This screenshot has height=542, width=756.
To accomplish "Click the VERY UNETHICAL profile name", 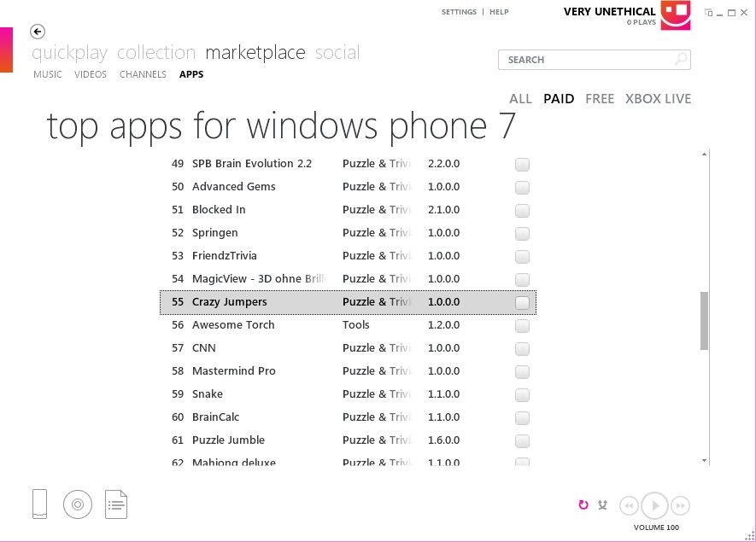I will pos(609,12).
